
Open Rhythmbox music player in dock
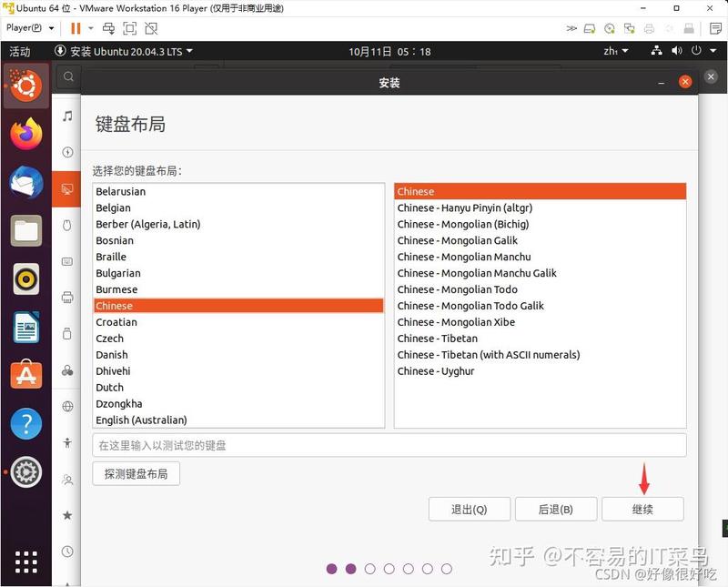point(26,279)
